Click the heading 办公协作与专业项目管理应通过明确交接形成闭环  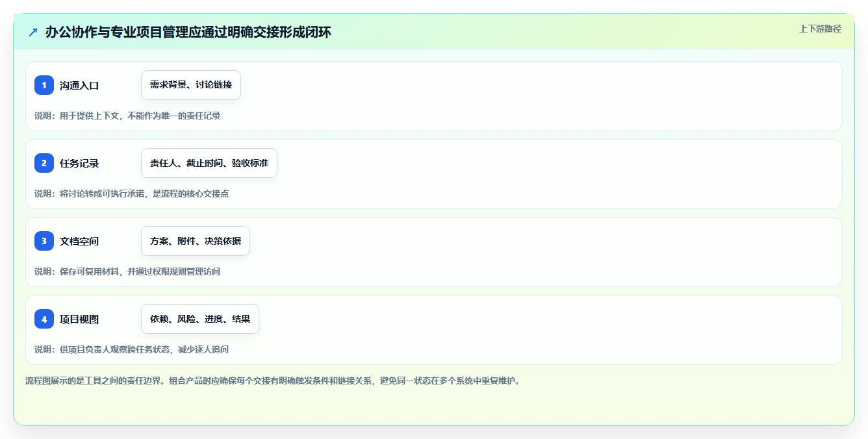(188, 32)
